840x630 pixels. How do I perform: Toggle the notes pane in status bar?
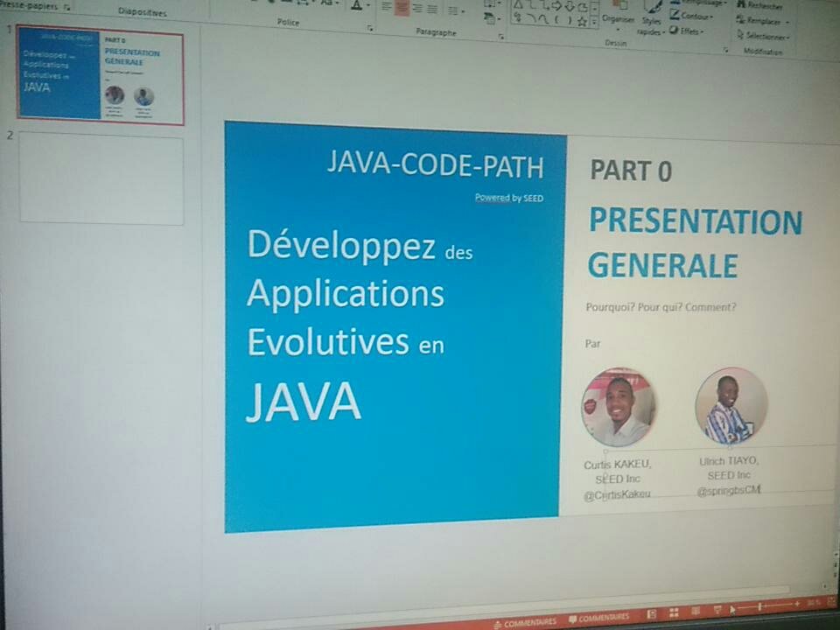coord(525,622)
